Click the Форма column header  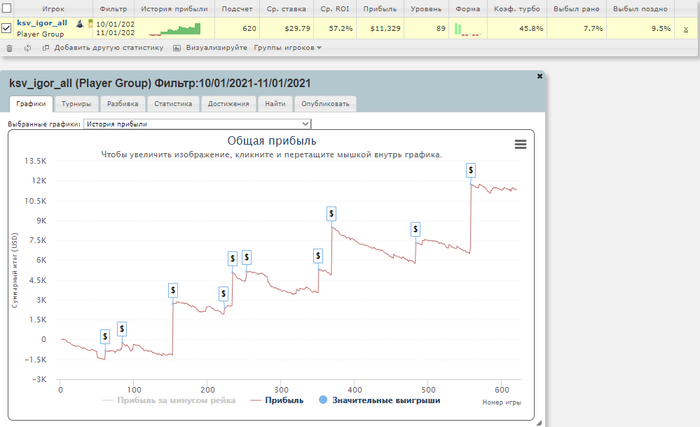[x=467, y=8]
